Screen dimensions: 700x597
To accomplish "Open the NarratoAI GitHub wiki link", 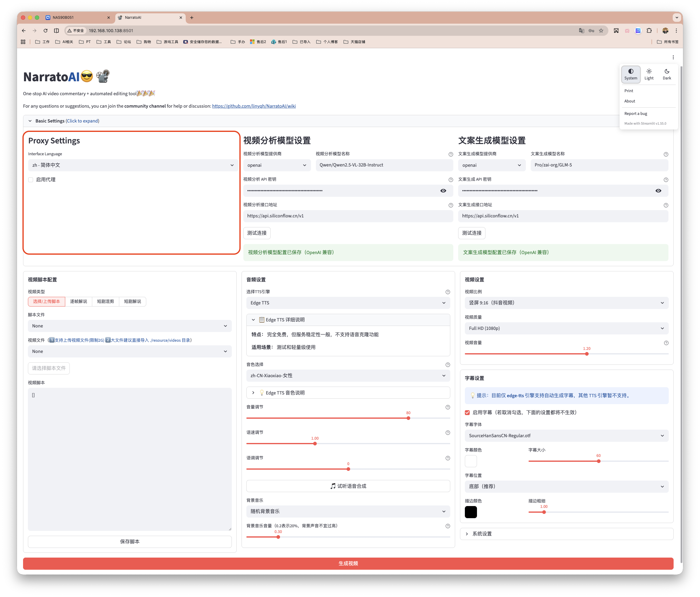I will pos(254,106).
